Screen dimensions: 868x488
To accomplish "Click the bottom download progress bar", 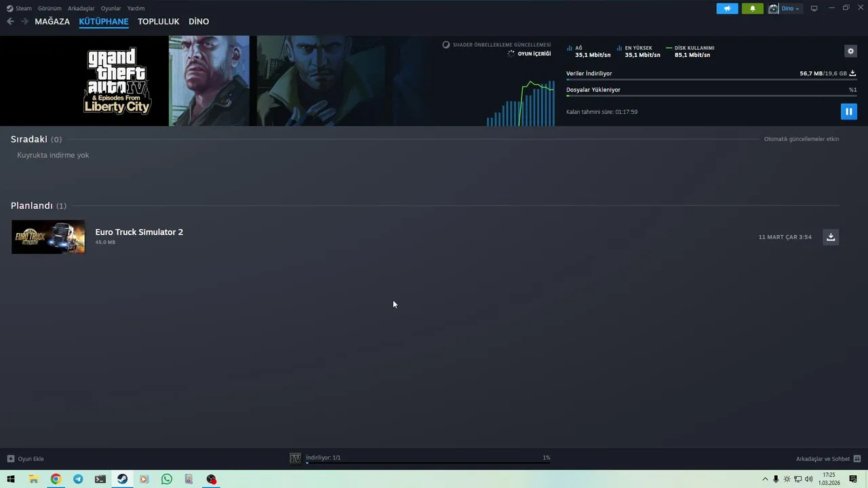I will point(428,463).
